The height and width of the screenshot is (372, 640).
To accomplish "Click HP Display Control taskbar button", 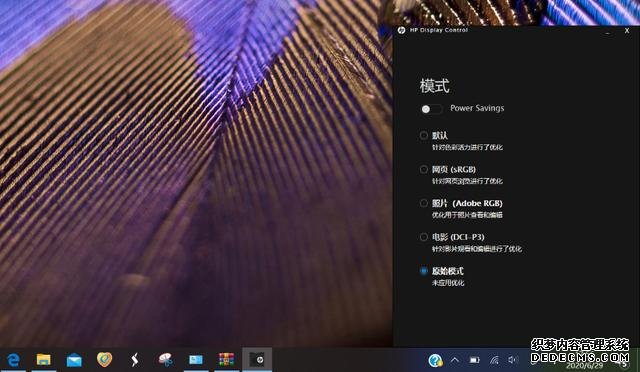I will (257, 360).
